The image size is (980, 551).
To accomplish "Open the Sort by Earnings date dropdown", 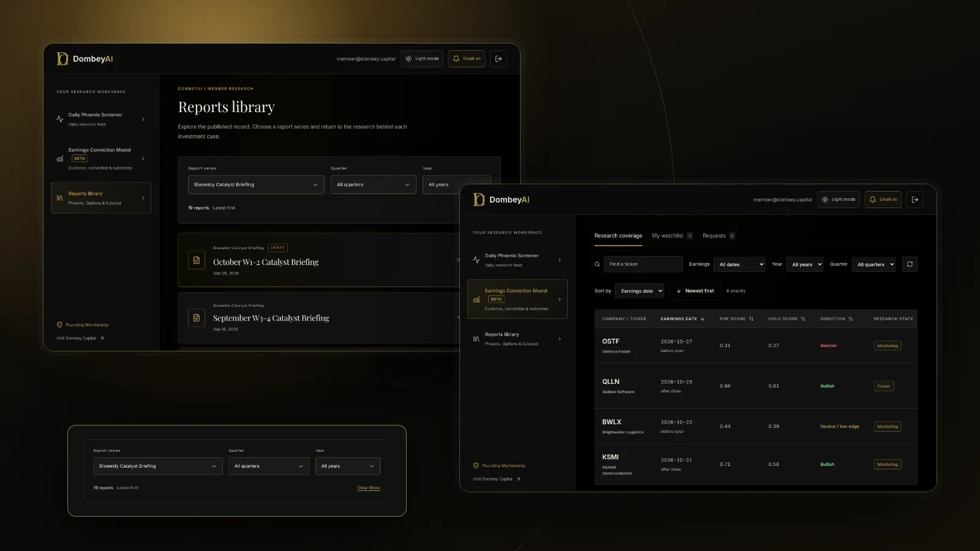I will [x=639, y=291].
